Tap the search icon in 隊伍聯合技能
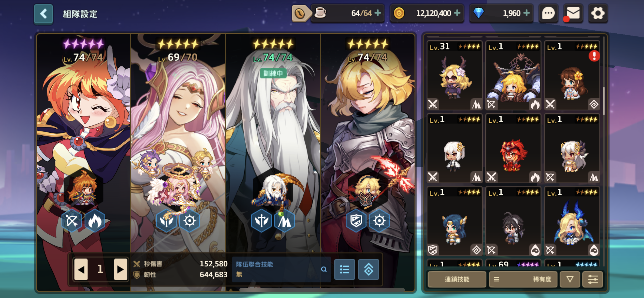644x298 pixels. coord(324,269)
